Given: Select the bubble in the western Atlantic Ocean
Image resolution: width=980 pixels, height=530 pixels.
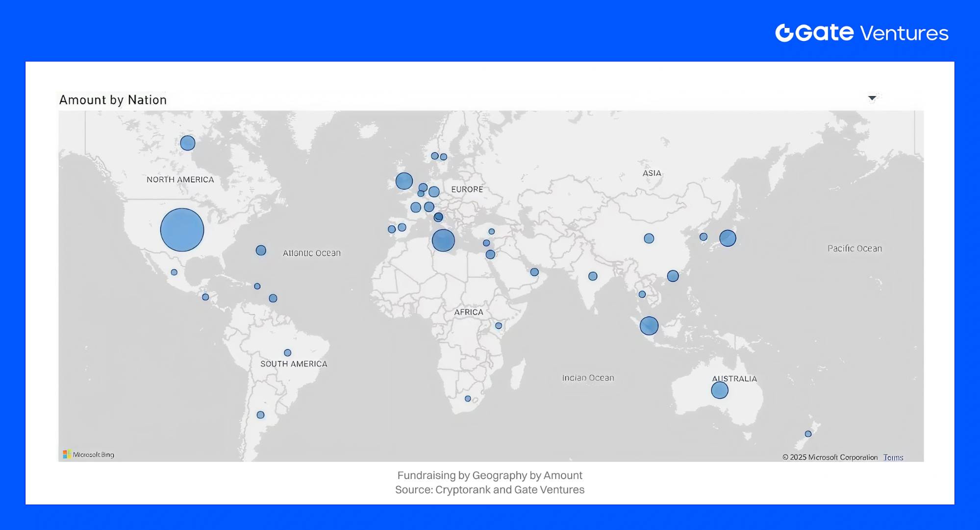Looking at the screenshot, I should tap(261, 250).
